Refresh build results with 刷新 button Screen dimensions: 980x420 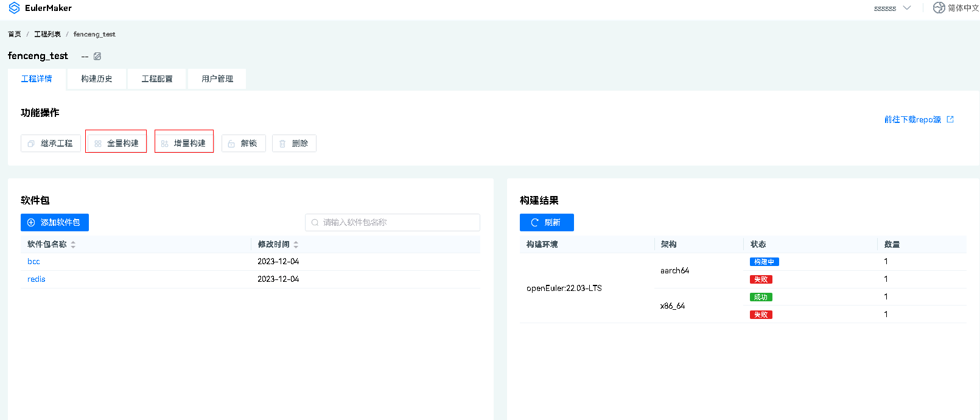[547, 223]
